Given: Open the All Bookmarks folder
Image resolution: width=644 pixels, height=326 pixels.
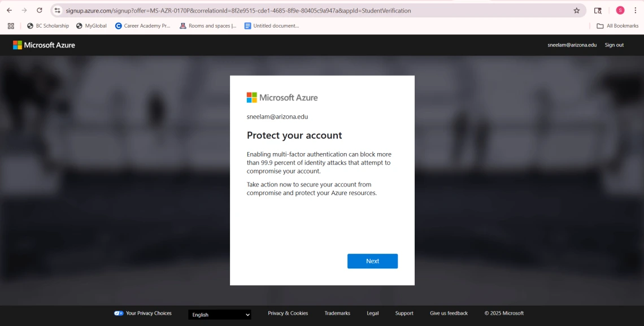Looking at the screenshot, I should (x=617, y=26).
